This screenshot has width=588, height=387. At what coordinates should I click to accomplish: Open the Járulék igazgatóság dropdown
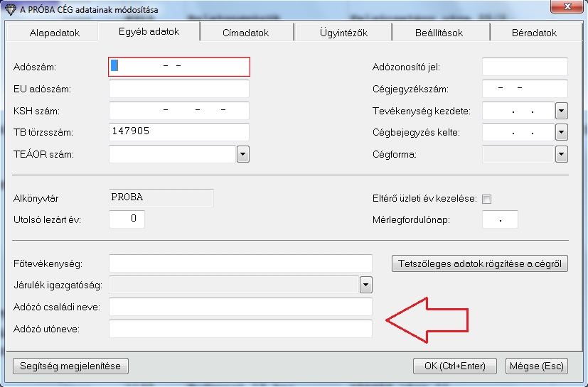pos(366,285)
